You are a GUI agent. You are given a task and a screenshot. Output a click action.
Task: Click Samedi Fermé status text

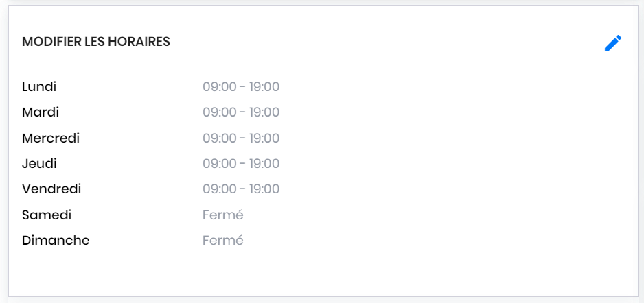223,215
